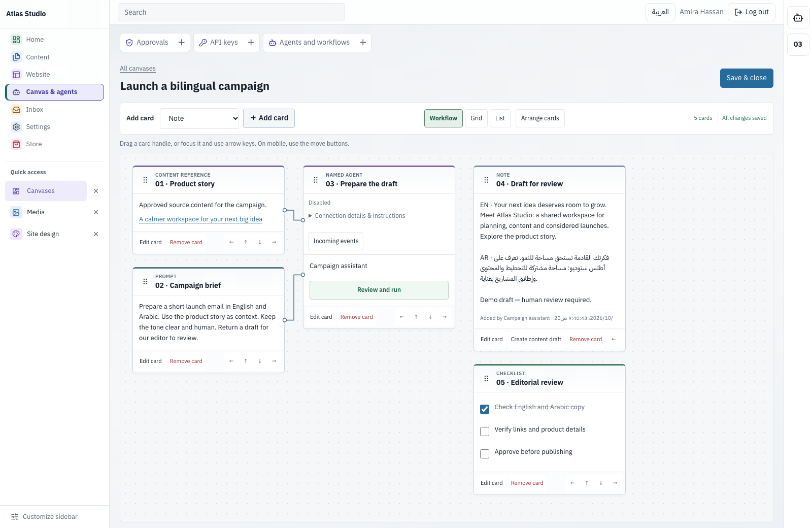This screenshot has width=812, height=528.
Task: Click the Search input field
Action: (x=231, y=12)
